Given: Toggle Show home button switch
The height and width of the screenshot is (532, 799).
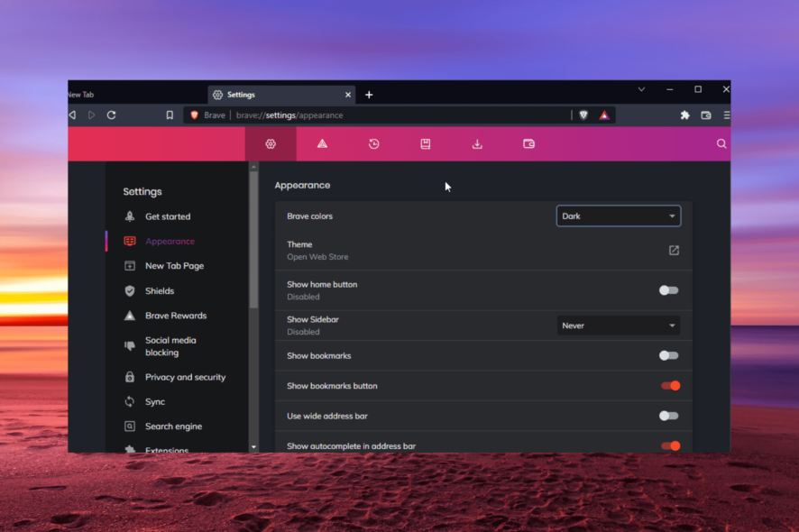Looking at the screenshot, I should [668, 290].
